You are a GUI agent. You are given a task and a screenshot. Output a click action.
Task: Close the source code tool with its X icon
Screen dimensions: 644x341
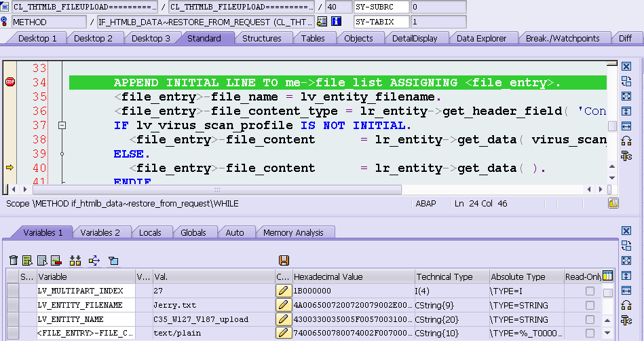[626, 67]
